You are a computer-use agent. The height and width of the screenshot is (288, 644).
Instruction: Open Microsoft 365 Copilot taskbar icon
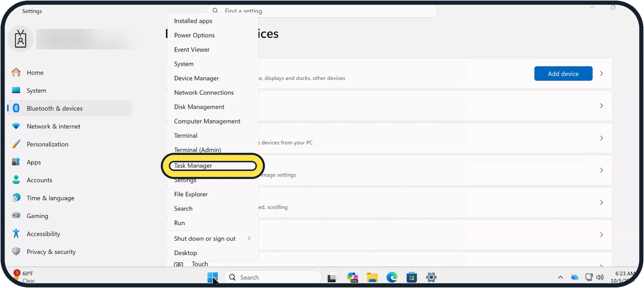pyautogui.click(x=352, y=277)
